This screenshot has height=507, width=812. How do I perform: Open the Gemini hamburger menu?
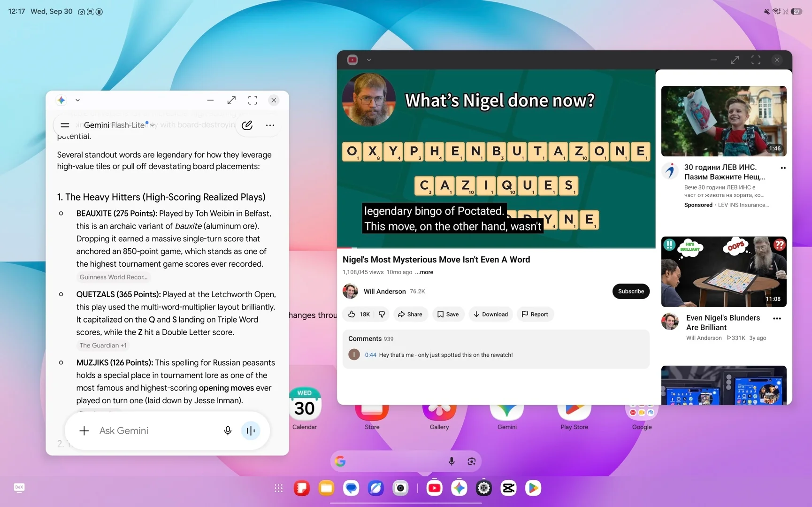click(65, 125)
